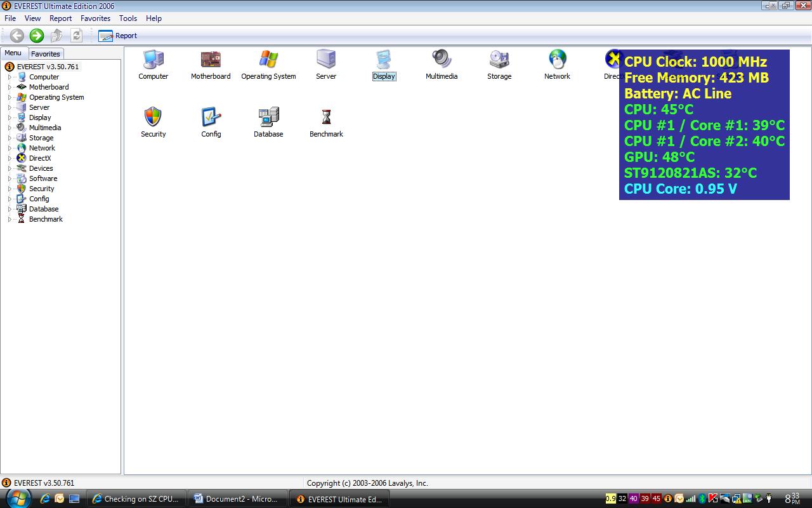This screenshot has height=508, width=812.
Task: Select Config in the left tree
Action: pyautogui.click(x=39, y=199)
